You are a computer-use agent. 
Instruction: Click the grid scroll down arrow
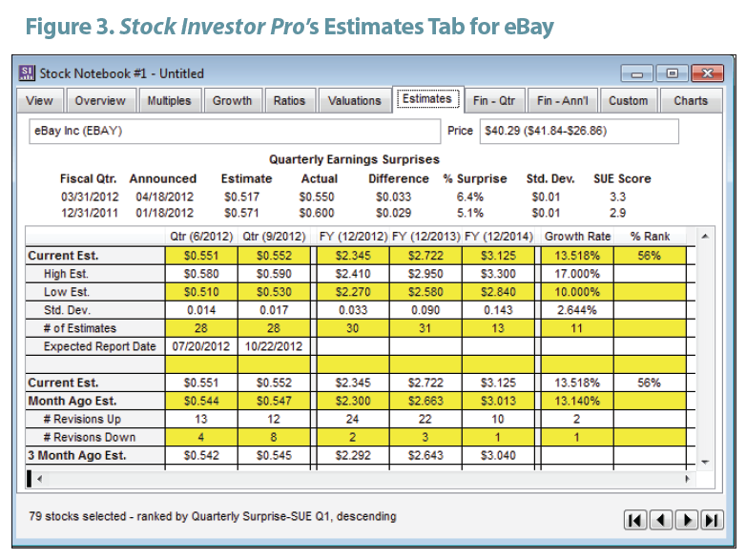[705, 462]
